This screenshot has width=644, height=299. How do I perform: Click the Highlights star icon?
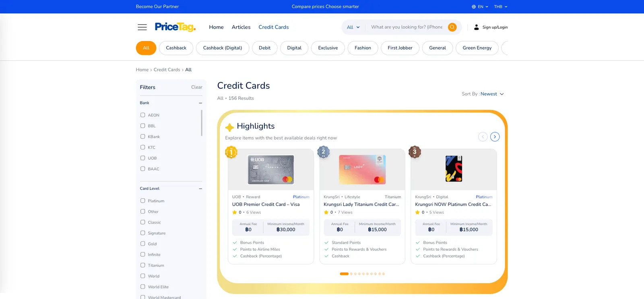click(x=229, y=127)
